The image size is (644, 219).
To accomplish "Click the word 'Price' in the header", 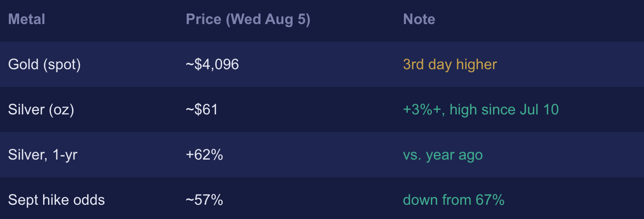I will [203, 20].
